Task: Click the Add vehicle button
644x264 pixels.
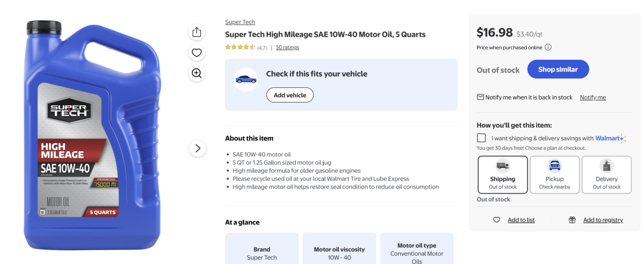Action: coord(290,95)
